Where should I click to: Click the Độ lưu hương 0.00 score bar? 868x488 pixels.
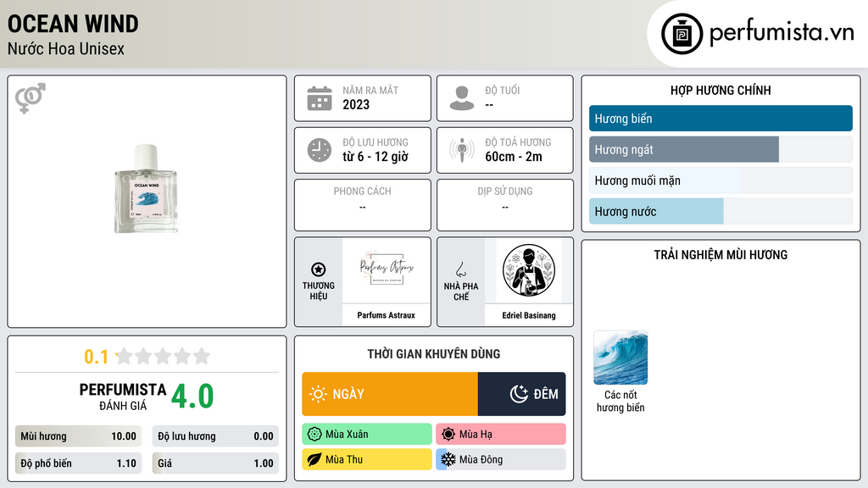click(215, 436)
